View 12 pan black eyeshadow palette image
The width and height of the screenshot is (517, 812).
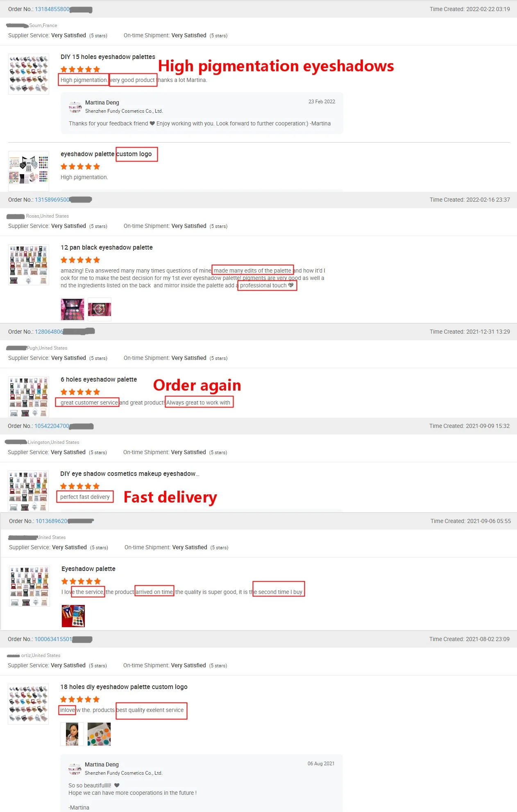[x=29, y=265]
